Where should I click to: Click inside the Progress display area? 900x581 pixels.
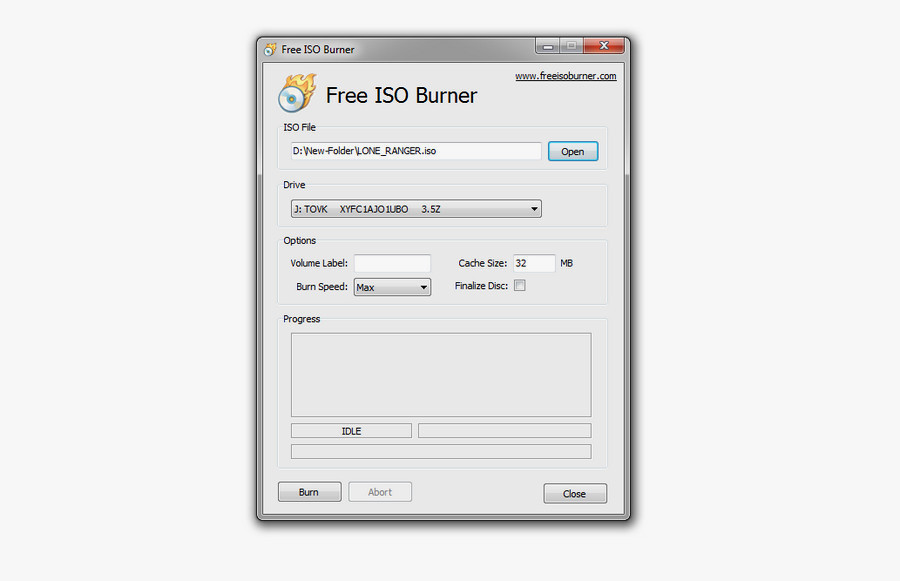click(x=440, y=375)
